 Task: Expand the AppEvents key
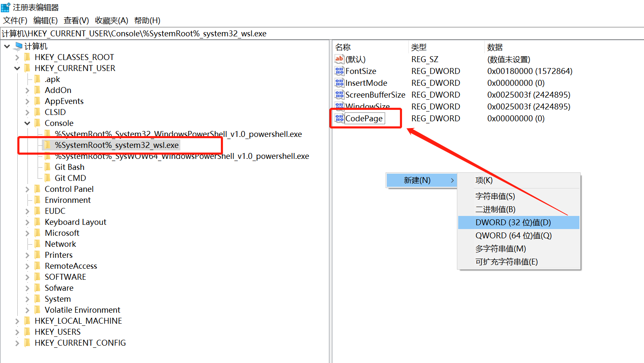click(27, 101)
